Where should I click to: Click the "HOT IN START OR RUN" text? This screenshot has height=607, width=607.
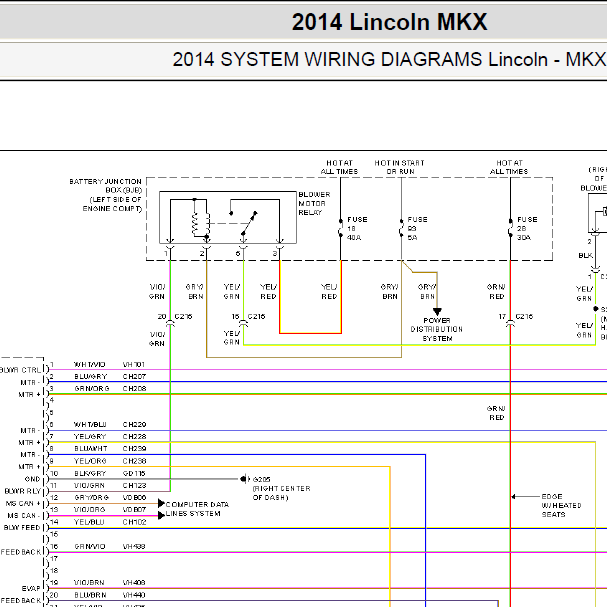(x=400, y=167)
